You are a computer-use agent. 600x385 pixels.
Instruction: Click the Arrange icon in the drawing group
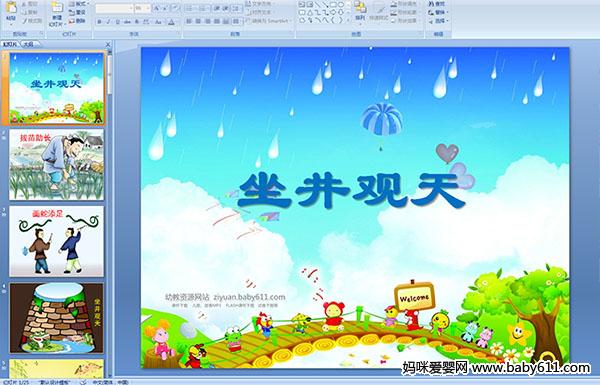click(360, 11)
